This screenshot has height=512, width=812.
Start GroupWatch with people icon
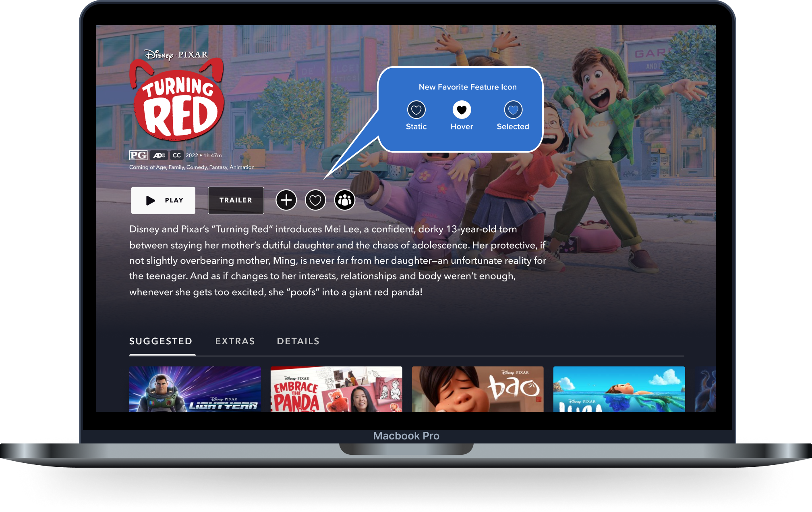pos(345,200)
